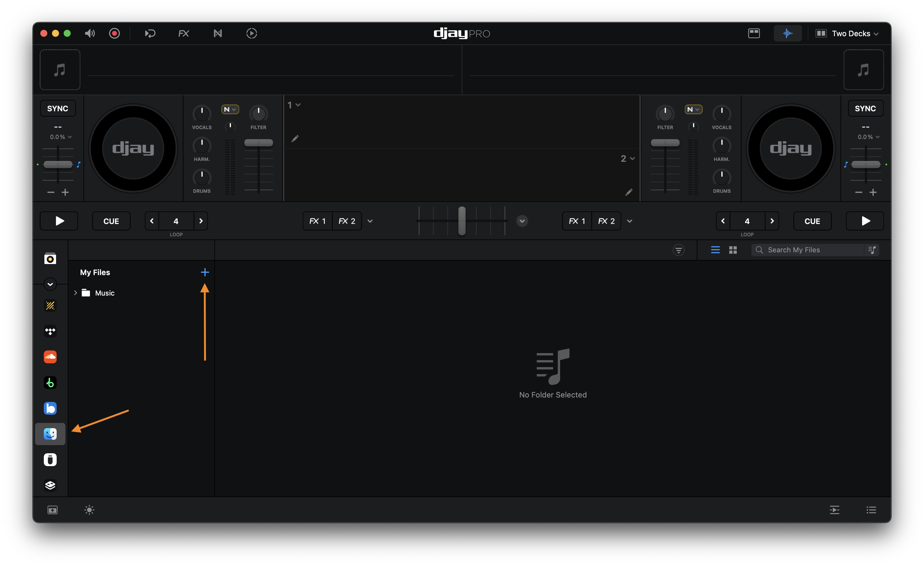Select FX 1 tab on right deck
Screen dimensions: 924x566
click(577, 221)
